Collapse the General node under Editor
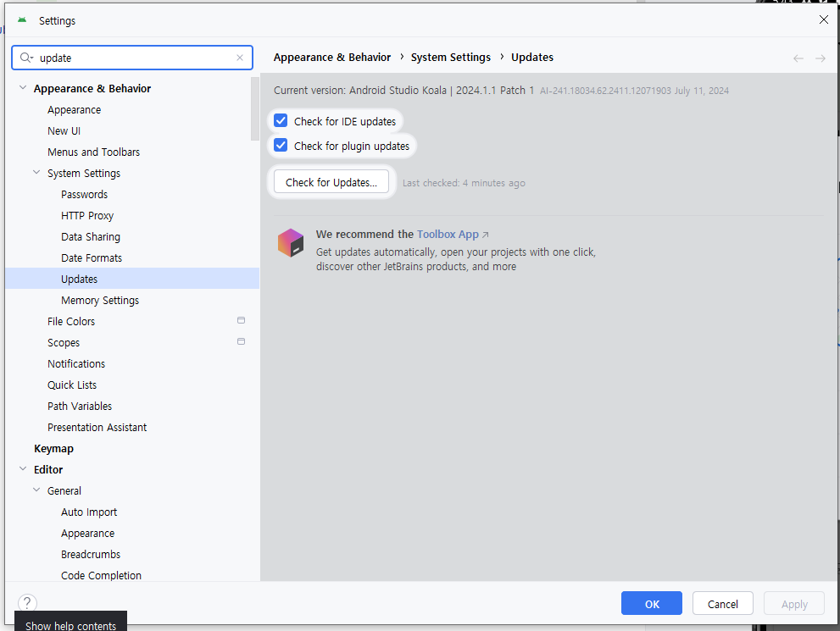The height and width of the screenshot is (631, 840). pos(36,490)
